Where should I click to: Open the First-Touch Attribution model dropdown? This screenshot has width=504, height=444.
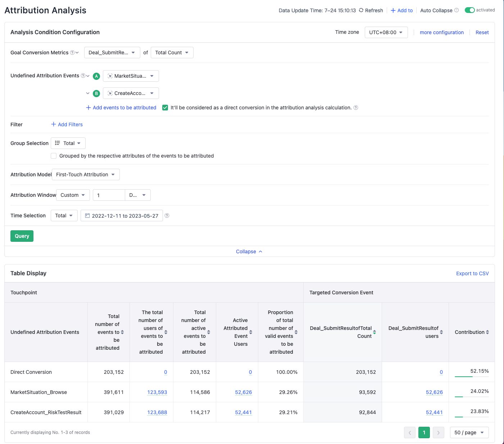pos(85,175)
